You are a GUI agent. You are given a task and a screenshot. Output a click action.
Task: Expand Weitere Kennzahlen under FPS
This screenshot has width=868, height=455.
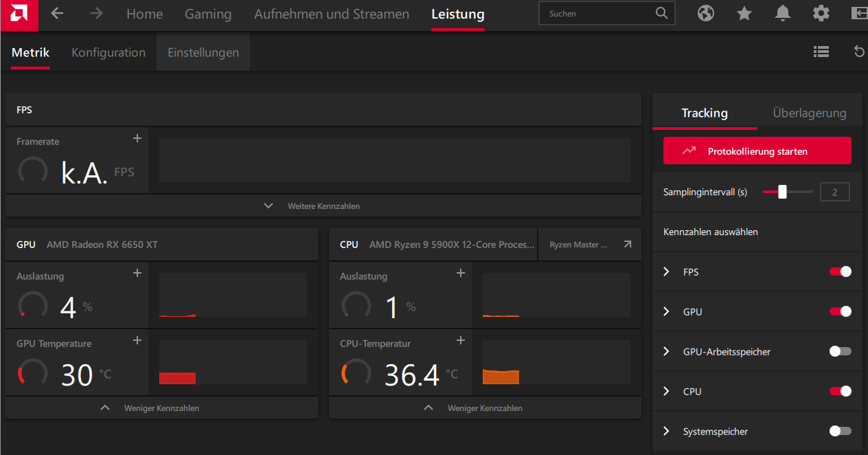pyautogui.click(x=323, y=206)
